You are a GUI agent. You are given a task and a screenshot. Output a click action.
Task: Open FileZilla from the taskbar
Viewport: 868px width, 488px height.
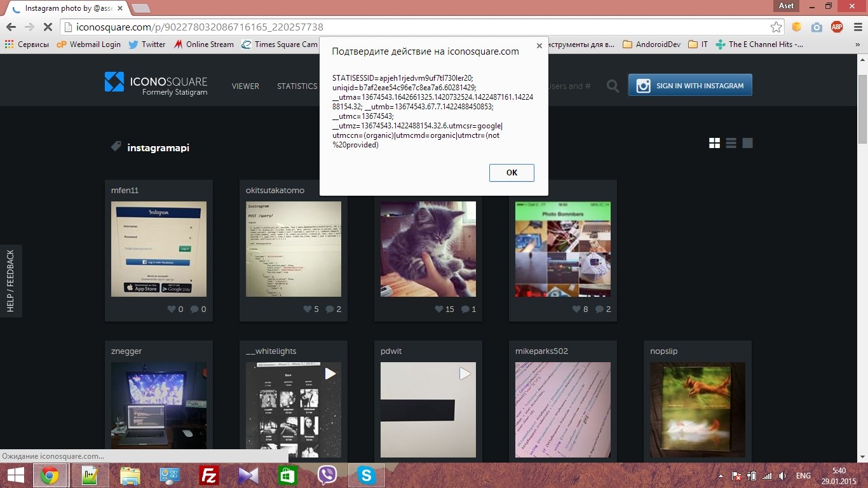click(x=208, y=475)
